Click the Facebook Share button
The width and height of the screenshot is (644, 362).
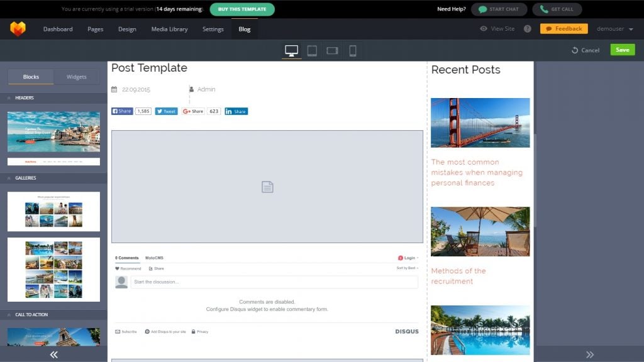click(122, 111)
